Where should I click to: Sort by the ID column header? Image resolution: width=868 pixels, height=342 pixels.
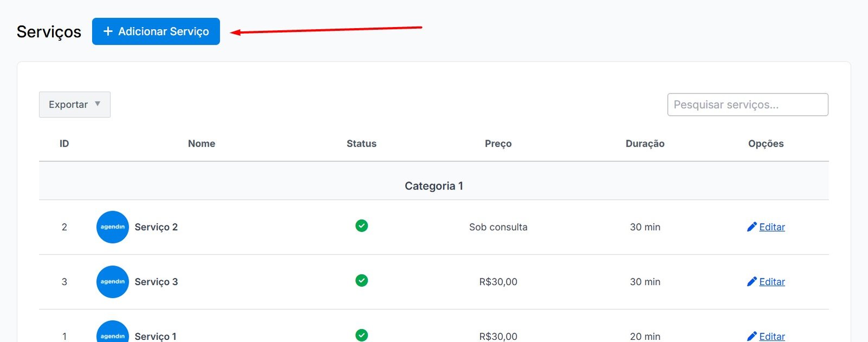[x=64, y=144]
